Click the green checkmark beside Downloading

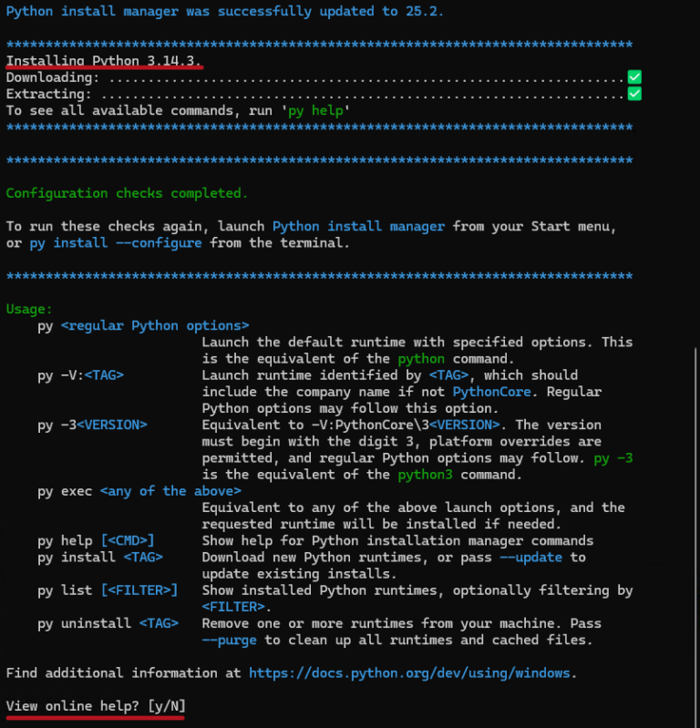(x=634, y=77)
